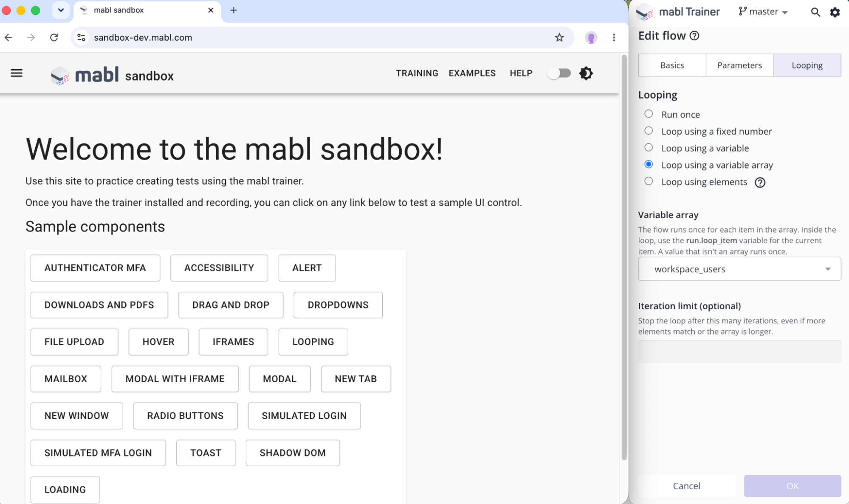Open the Radio Buttons sample
Screen dimensions: 849x504
[185, 416]
